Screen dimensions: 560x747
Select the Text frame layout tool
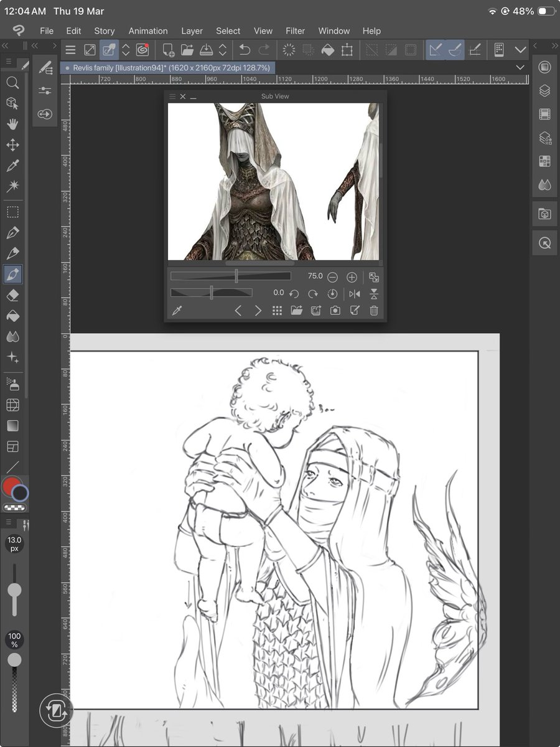click(x=12, y=446)
